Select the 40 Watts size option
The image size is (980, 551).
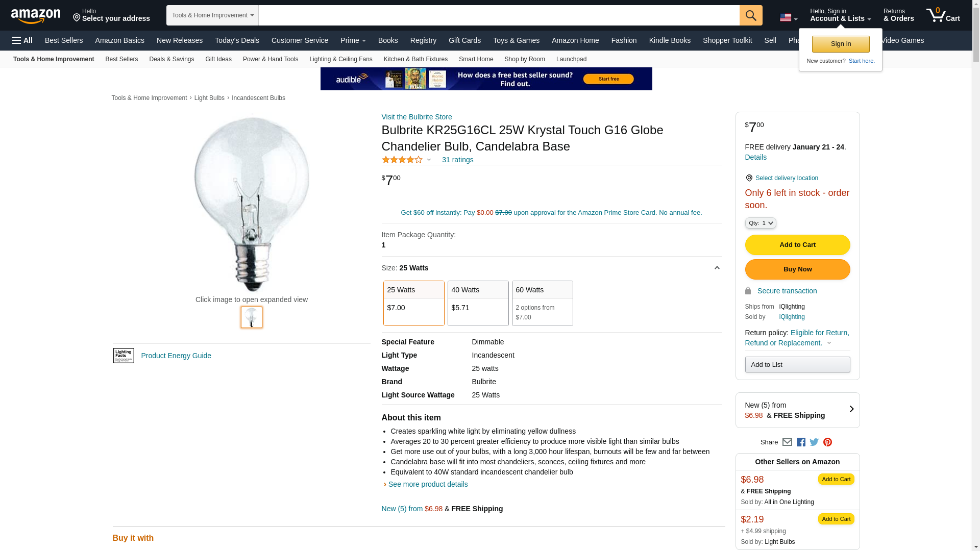tap(478, 303)
